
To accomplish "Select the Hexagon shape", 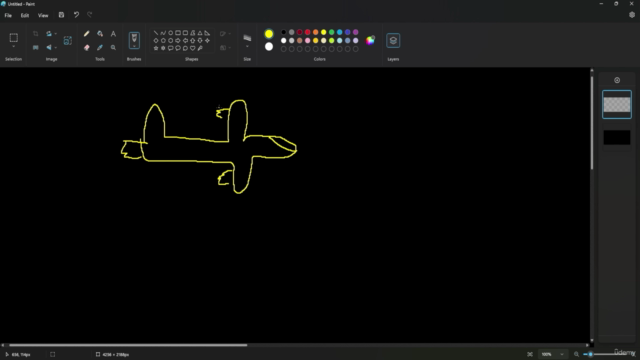I will click(x=171, y=40).
